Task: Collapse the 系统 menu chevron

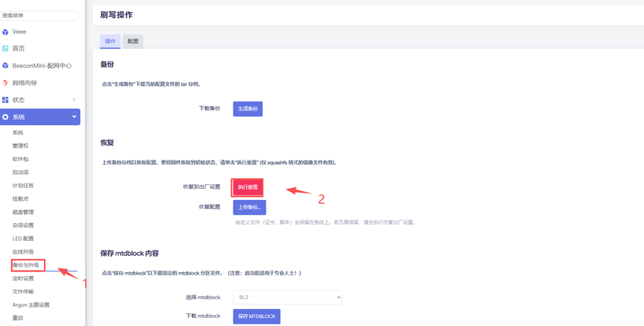Action: 74,117
